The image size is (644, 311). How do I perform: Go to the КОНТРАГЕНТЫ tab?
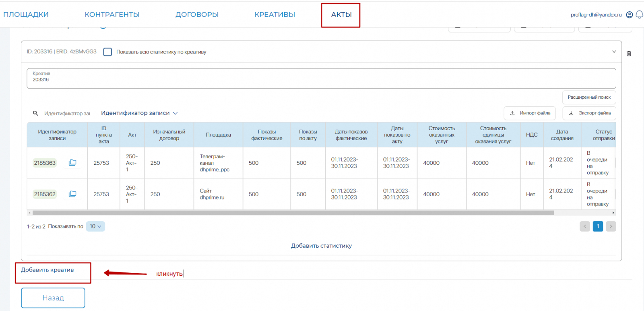[x=112, y=15]
